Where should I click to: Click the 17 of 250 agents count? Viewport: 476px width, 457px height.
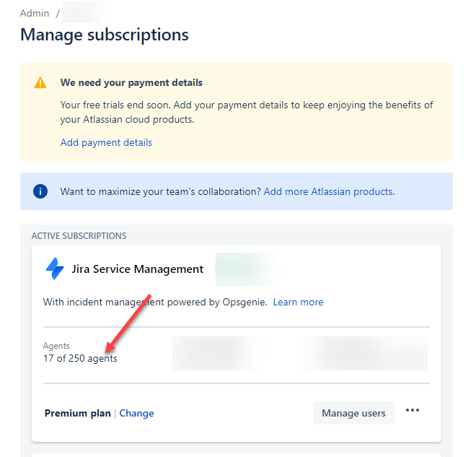80,359
